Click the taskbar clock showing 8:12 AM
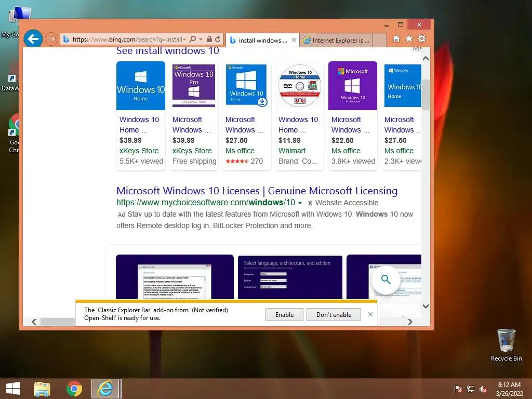532x399 pixels. (509, 389)
